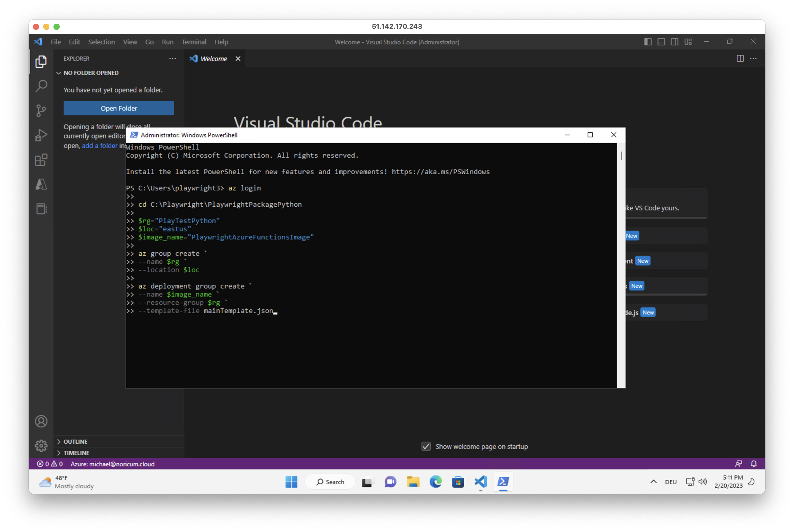The image size is (794, 532).
Task: Expand the Timeline section
Action: coord(76,453)
